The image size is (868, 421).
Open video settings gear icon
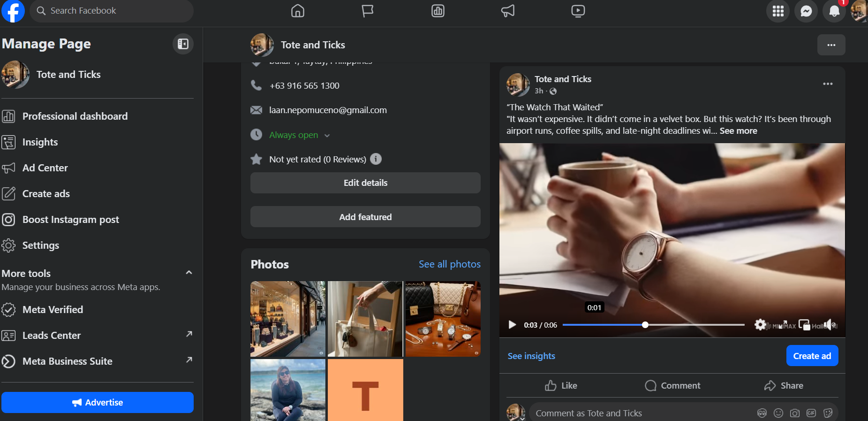(760, 325)
